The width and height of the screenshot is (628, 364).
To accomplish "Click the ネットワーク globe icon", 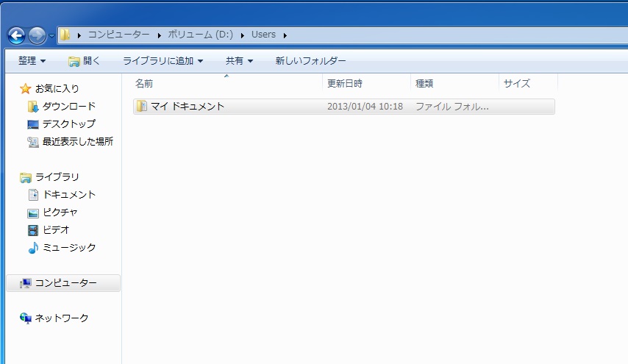I will coord(26,318).
